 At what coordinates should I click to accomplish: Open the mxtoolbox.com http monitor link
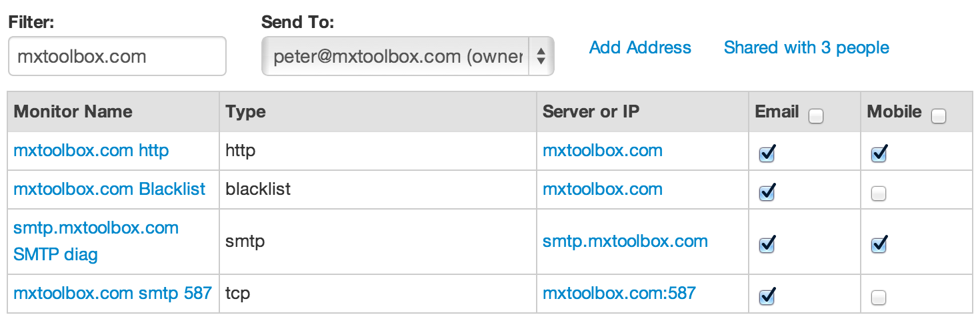point(91,150)
